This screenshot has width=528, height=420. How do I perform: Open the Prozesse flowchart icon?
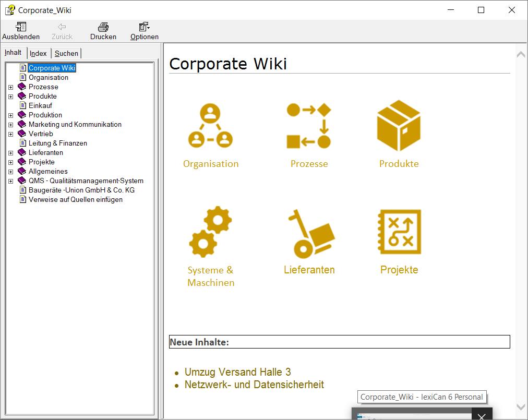pos(309,126)
